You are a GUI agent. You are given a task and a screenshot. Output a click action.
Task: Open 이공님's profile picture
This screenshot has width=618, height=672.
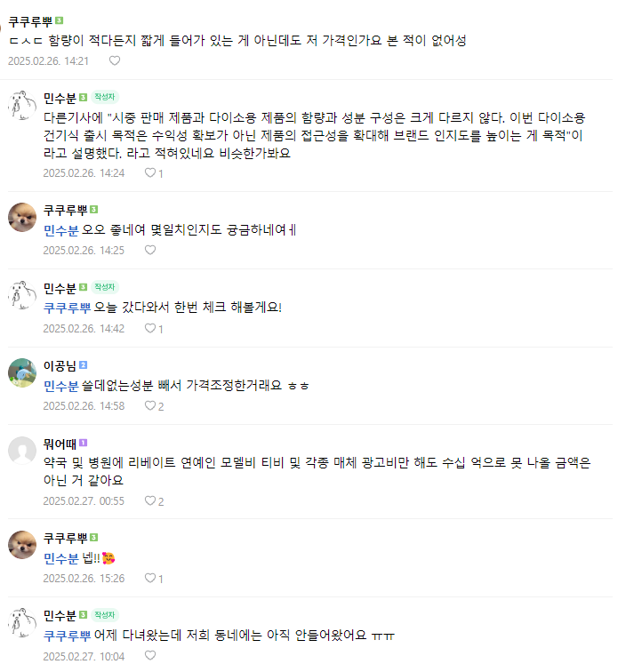(22, 373)
